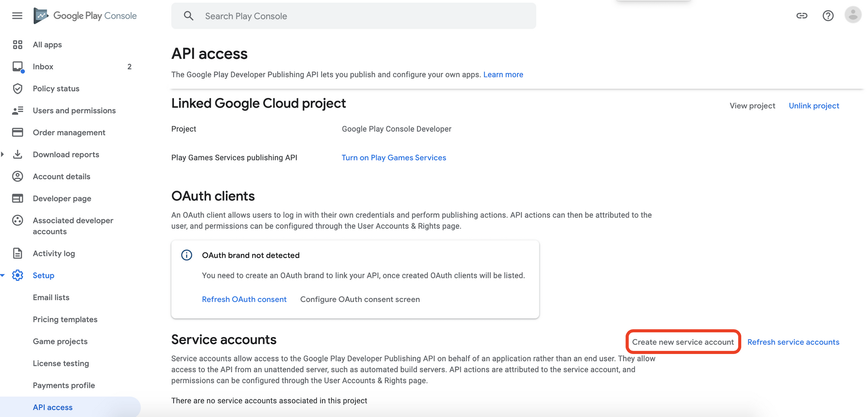Click Unlink project

814,106
